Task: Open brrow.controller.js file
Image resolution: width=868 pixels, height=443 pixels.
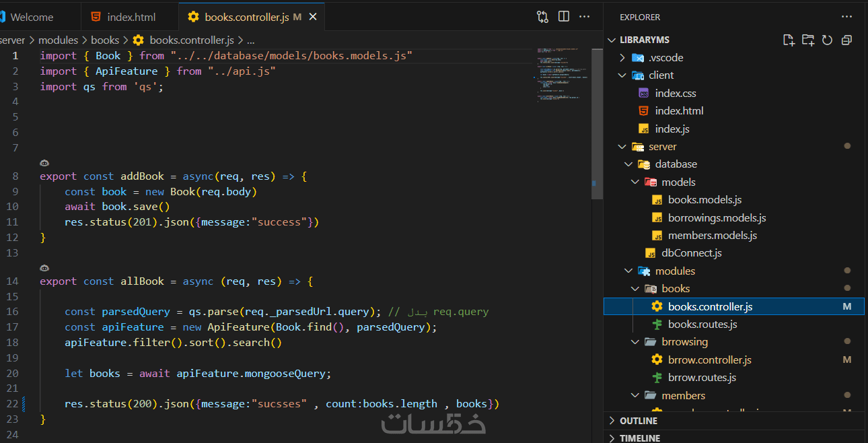Action: [734, 360]
